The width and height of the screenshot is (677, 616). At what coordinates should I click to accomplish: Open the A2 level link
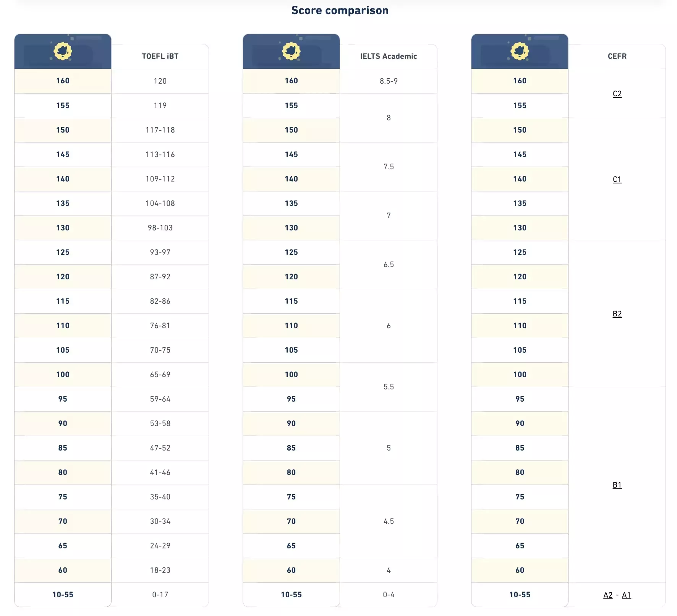[x=608, y=595]
